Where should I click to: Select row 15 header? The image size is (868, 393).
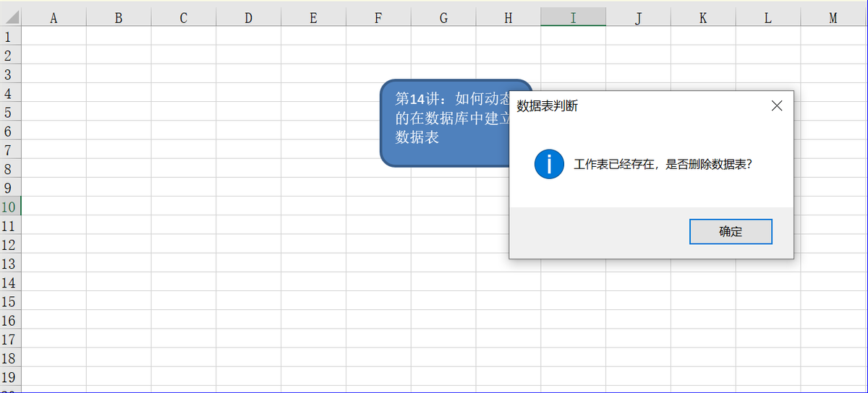click(x=10, y=301)
